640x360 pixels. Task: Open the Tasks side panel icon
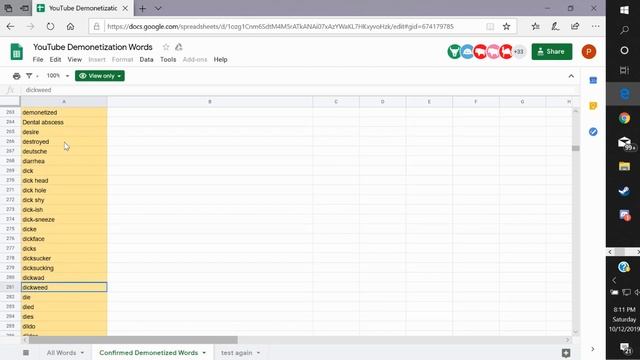click(x=593, y=132)
